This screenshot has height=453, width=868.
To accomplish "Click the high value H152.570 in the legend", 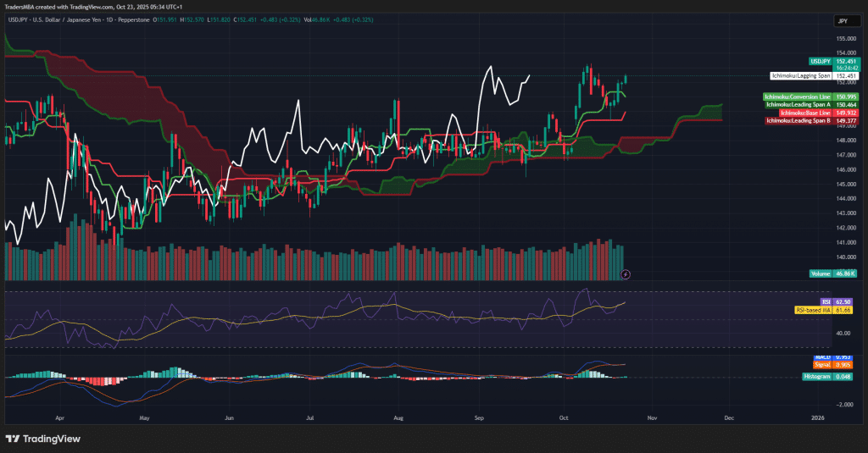I will (192, 20).
